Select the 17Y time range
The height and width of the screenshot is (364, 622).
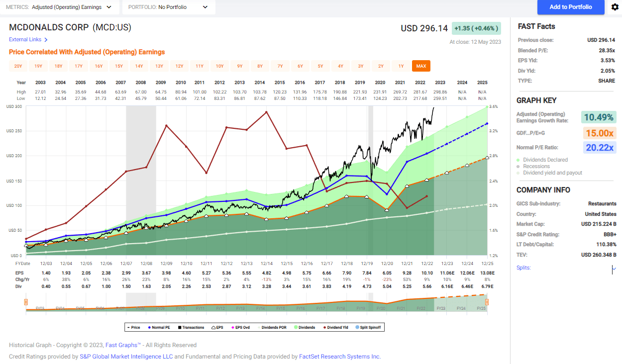point(79,66)
